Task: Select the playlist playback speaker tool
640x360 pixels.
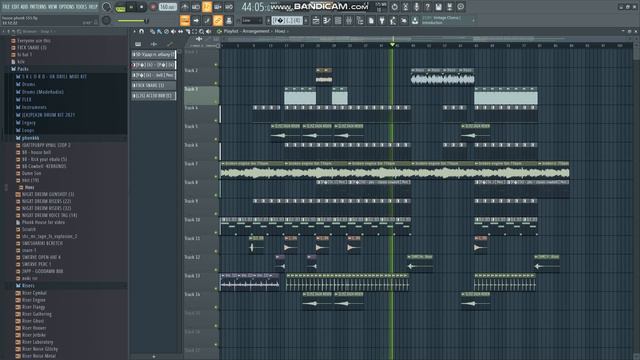Action: [209, 31]
